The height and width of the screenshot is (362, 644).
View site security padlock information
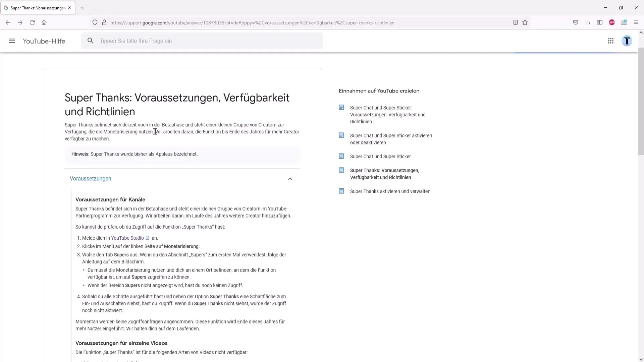pos(104,22)
